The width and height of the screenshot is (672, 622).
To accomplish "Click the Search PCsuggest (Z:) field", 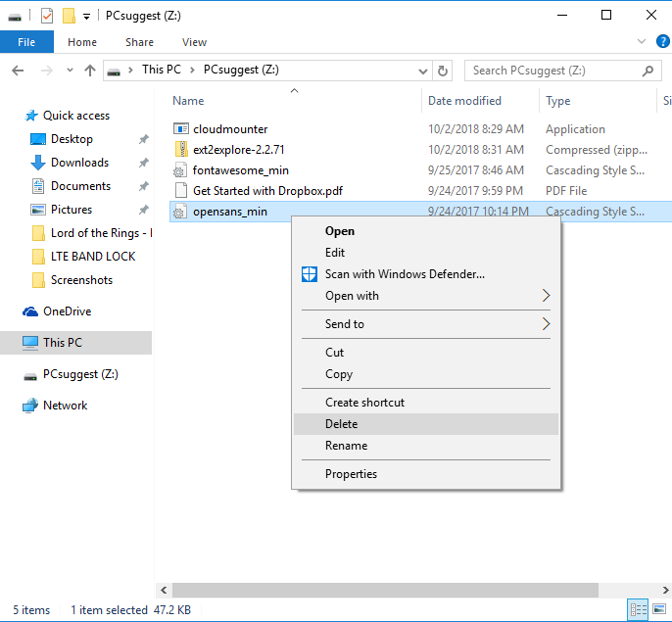I will pyautogui.click(x=553, y=71).
